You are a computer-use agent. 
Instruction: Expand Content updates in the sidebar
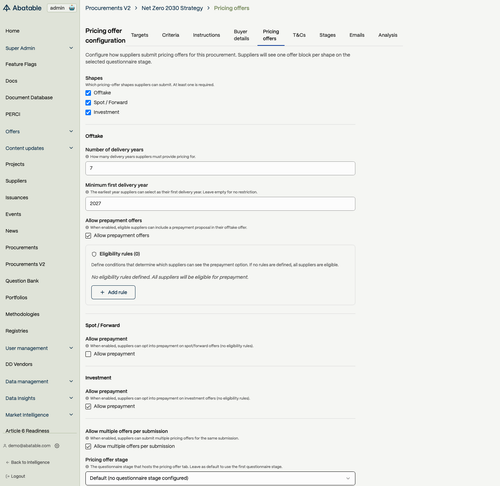coord(39,148)
